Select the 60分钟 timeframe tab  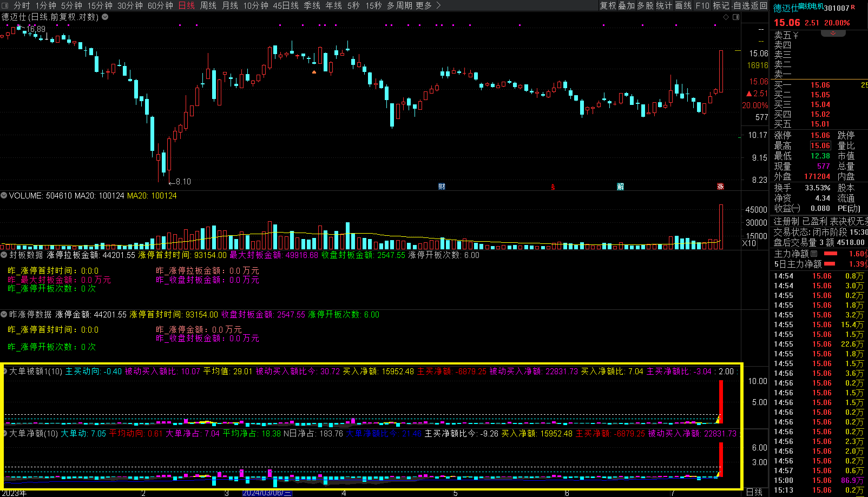click(160, 5)
